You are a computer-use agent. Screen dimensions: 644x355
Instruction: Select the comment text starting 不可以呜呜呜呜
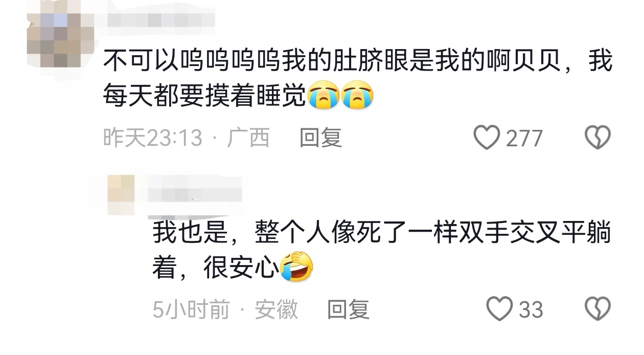click(x=357, y=79)
